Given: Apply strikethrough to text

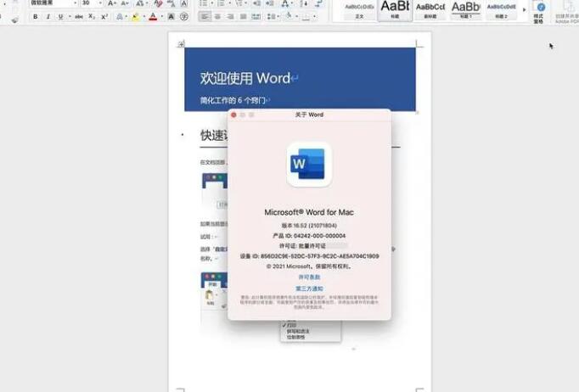Looking at the screenshot, I should (x=79, y=16).
